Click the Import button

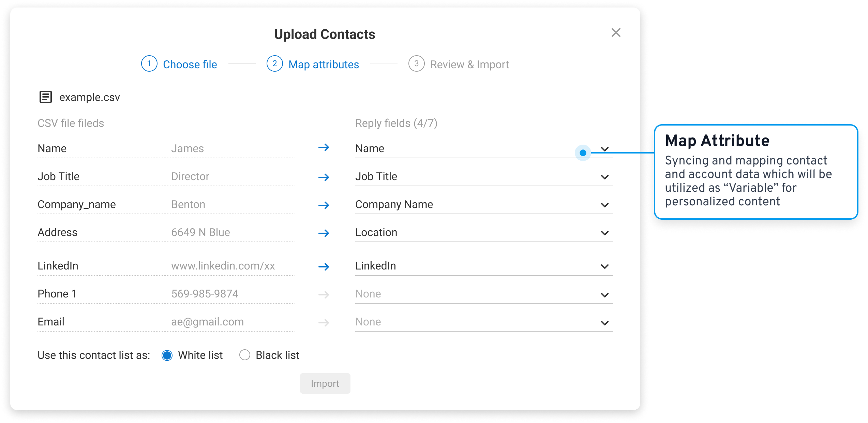(x=325, y=383)
